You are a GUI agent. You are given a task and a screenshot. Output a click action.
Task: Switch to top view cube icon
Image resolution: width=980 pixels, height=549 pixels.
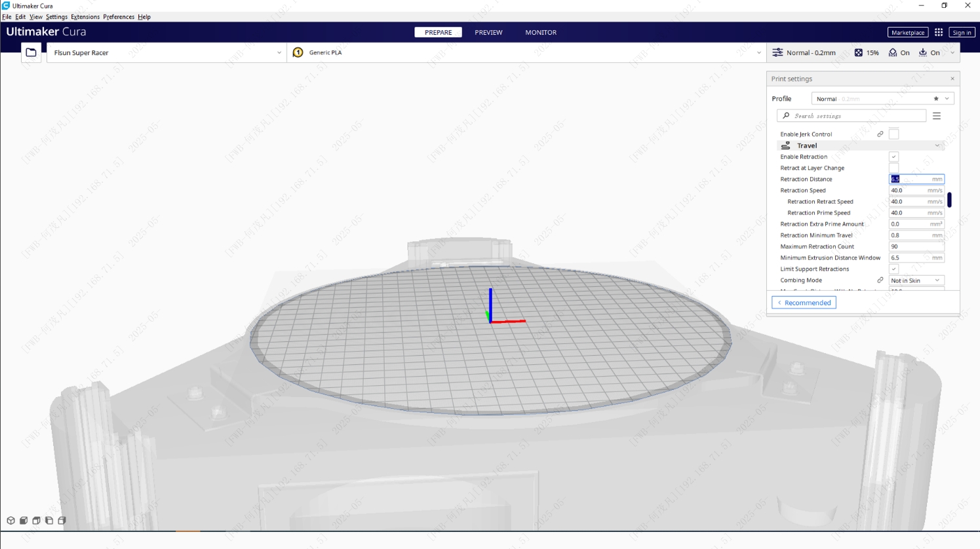click(37, 521)
